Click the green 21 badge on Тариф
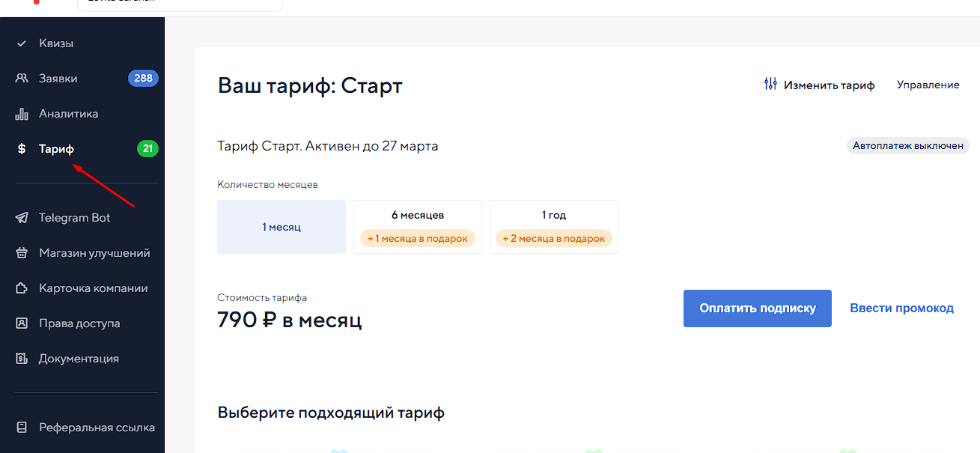The height and width of the screenshot is (453, 980). point(147,148)
